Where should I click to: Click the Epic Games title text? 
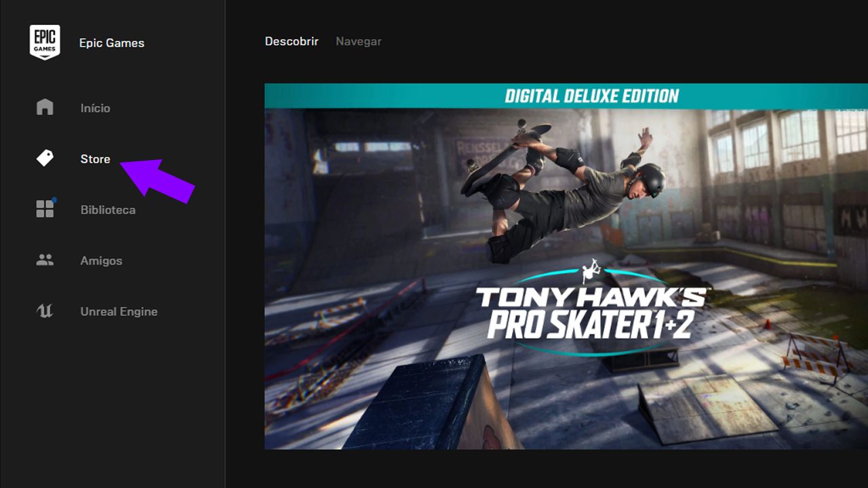point(112,43)
